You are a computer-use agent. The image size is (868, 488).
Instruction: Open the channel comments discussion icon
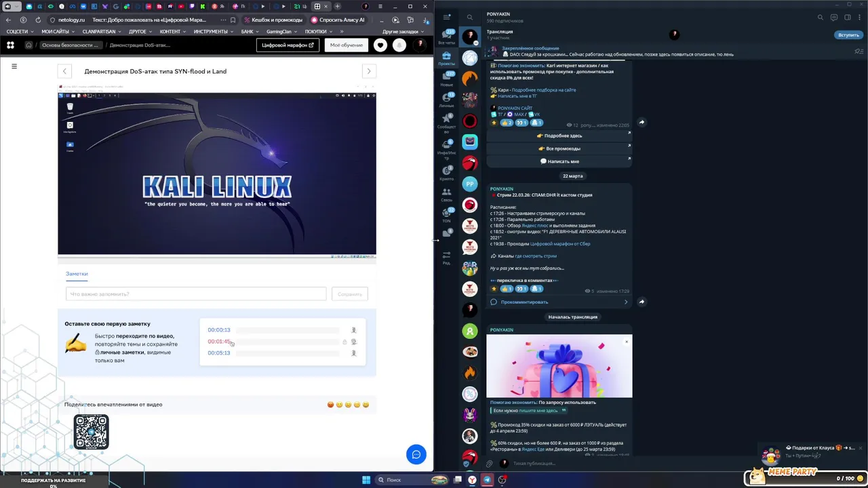(x=834, y=18)
